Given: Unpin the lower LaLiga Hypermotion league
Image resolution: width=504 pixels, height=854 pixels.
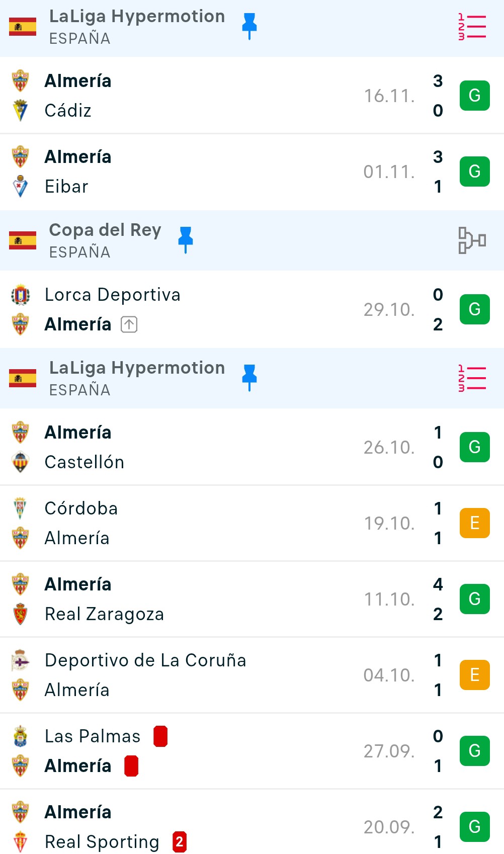Looking at the screenshot, I should coord(249,377).
